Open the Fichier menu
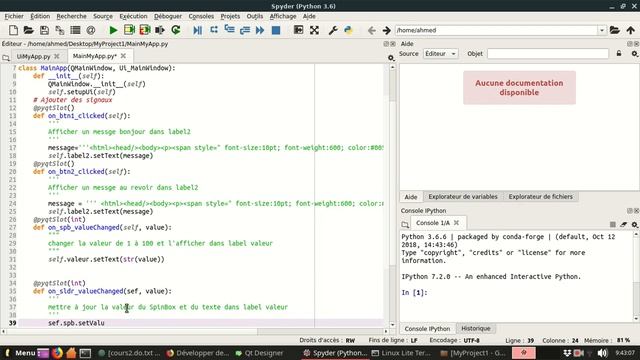Screen dimensions: 640x360 point(14,16)
